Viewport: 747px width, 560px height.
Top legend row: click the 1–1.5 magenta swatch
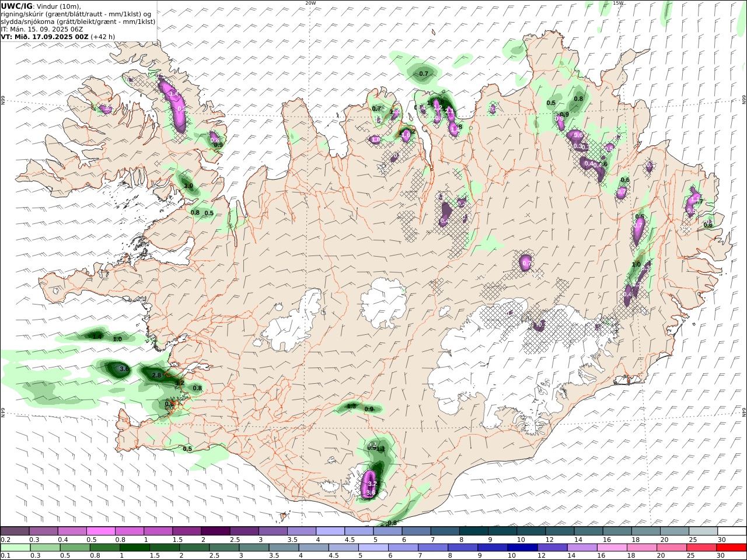(x=158, y=531)
